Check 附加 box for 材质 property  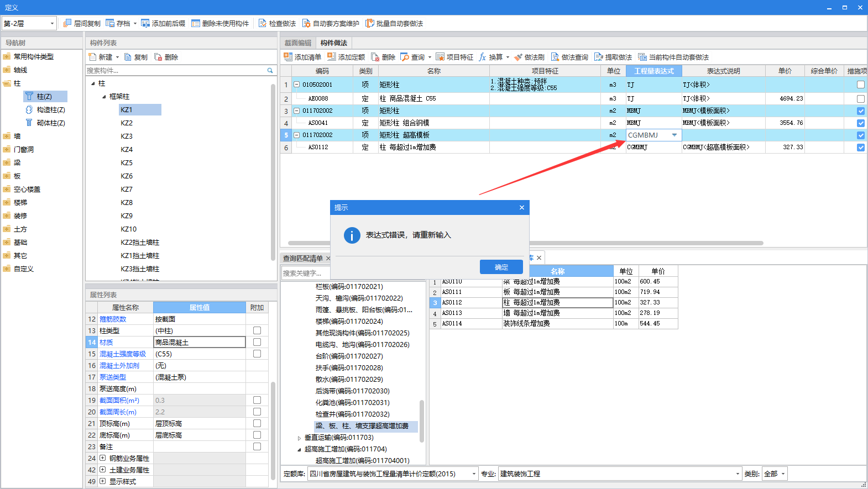pos(257,342)
